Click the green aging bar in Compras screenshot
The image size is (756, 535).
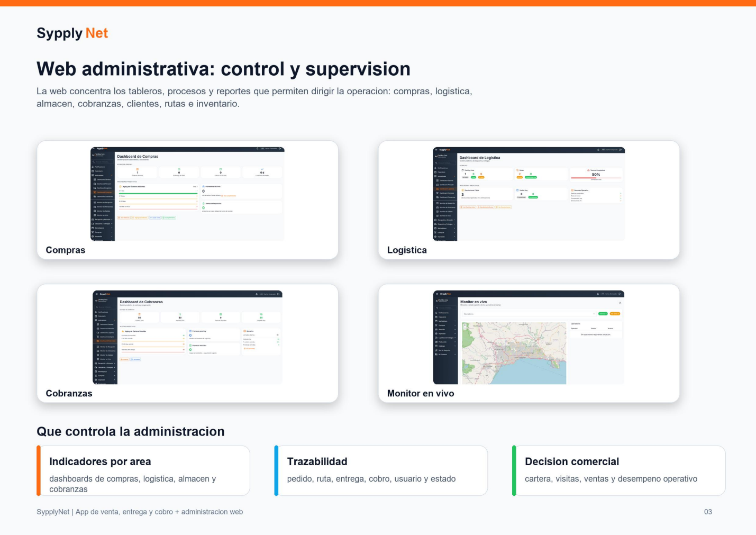pos(158,194)
